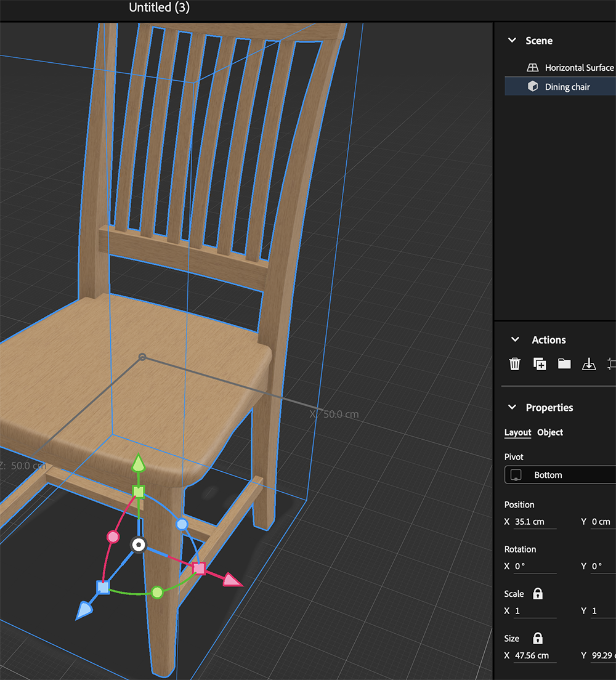Collapse the Scene panel with its chevron
616x680 pixels.
tap(512, 40)
